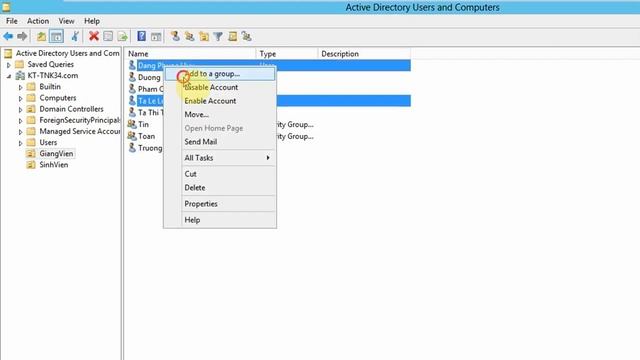Select Active Directory Users and Computers root
The image size is (640, 360).
tap(67, 53)
